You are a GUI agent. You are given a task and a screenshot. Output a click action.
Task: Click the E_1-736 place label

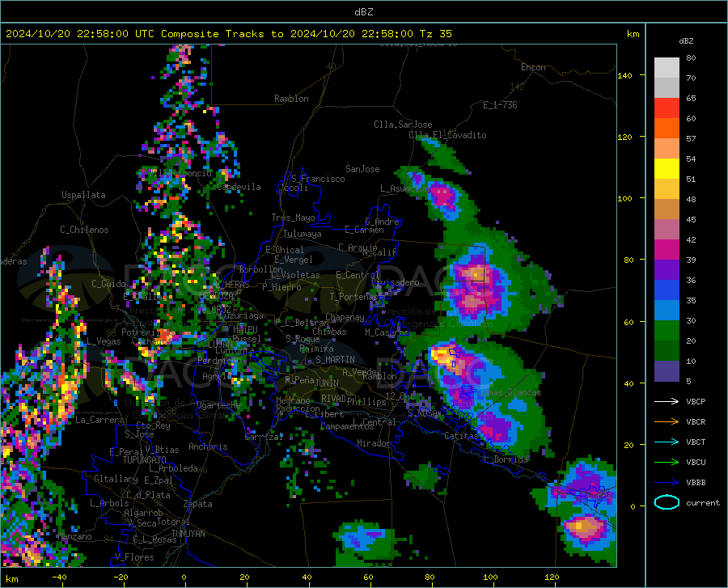click(500, 105)
